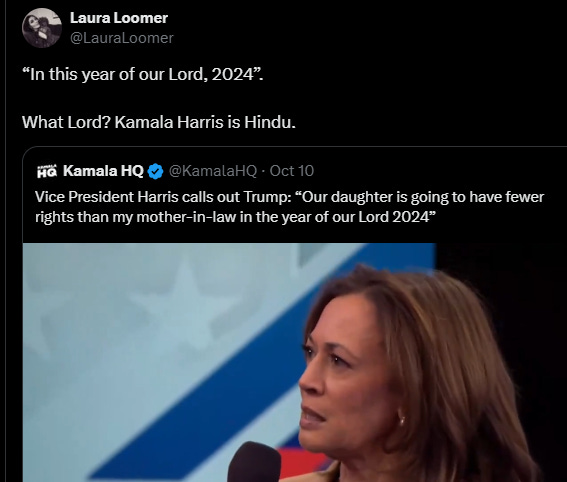Open the Laura Loomer display name link

pyautogui.click(x=119, y=18)
